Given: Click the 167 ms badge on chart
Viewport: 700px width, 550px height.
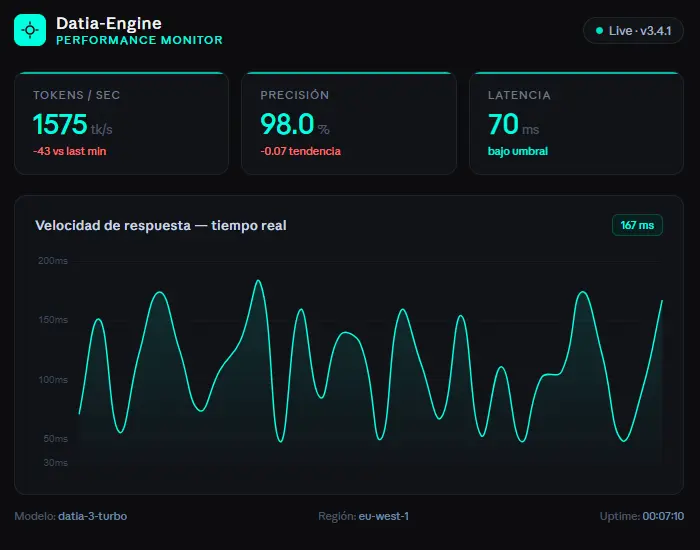Looking at the screenshot, I should click(637, 225).
